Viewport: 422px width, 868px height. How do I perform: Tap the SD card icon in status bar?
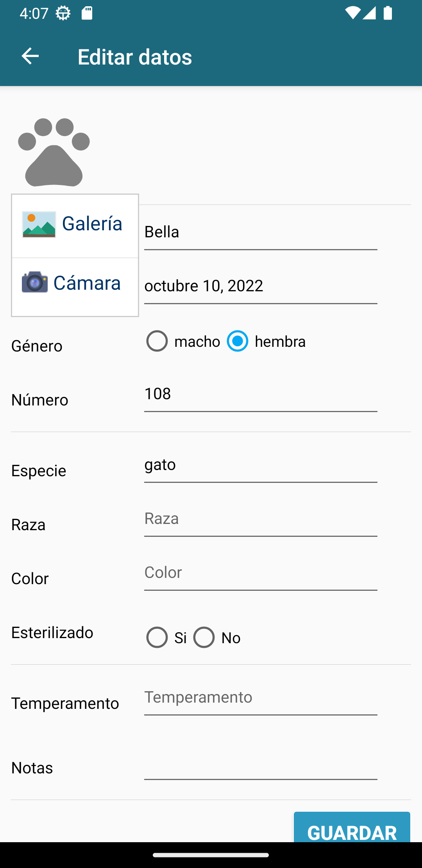pyautogui.click(x=87, y=13)
